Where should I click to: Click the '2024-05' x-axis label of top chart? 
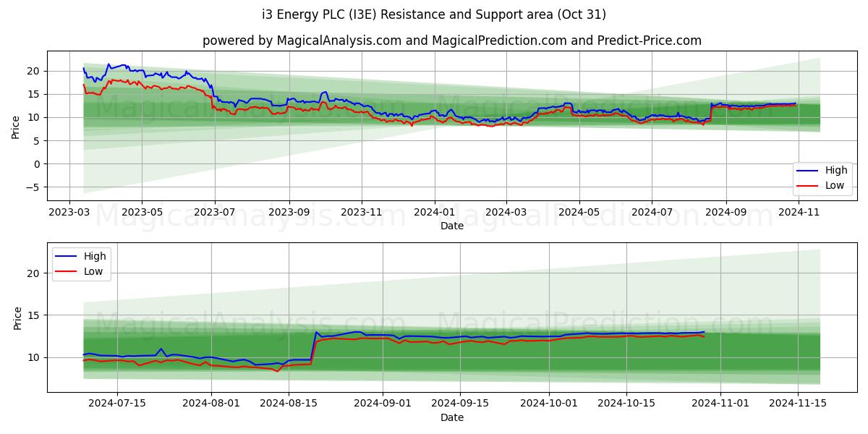click(579, 213)
